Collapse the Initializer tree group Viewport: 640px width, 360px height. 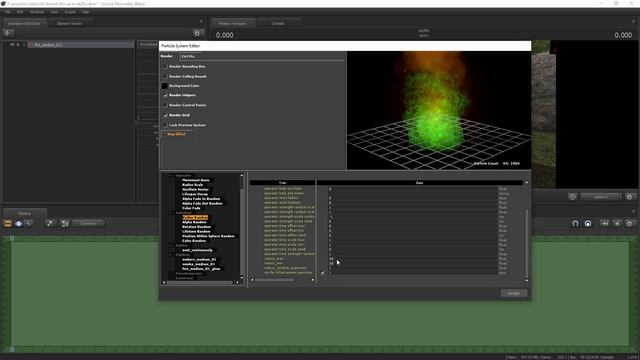(170, 213)
